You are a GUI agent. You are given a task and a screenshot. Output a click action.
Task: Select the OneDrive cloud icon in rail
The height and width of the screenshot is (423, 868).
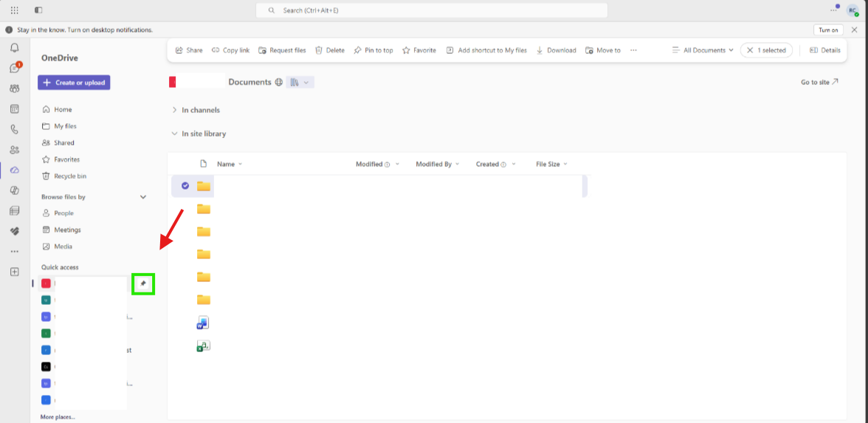point(15,170)
